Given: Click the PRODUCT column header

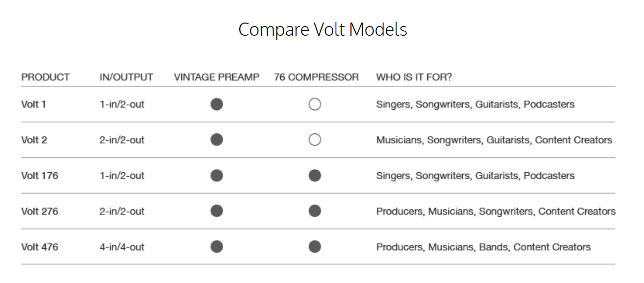Looking at the screenshot, I should 46,77.
